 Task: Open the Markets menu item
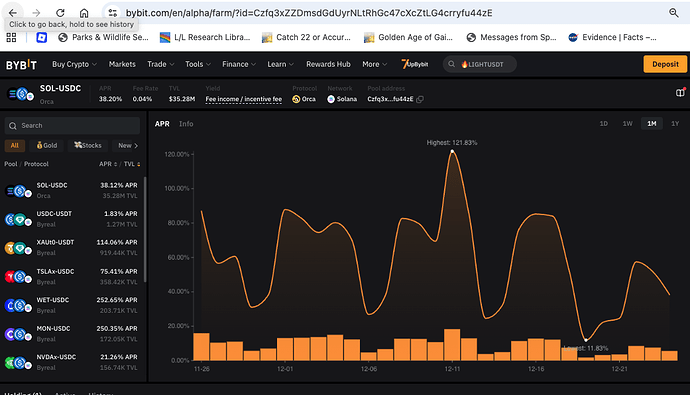[x=122, y=64]
